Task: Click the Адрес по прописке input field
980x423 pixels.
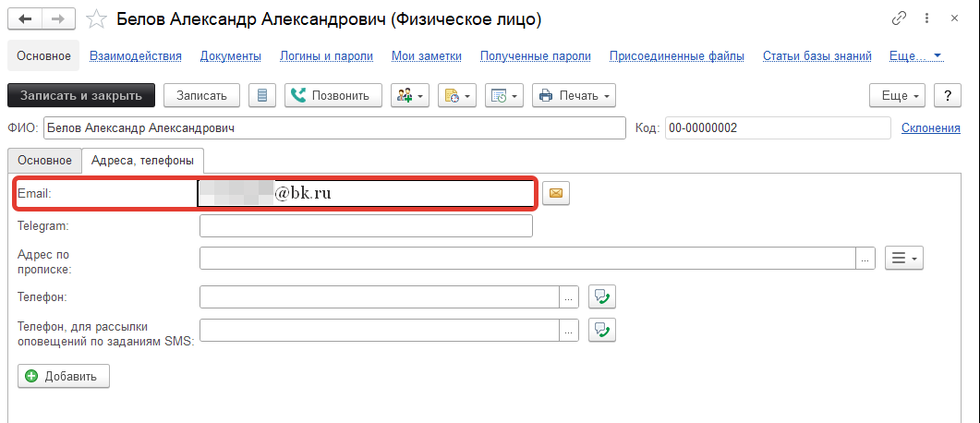Action: pyautogui.click(x=527, y=258)
